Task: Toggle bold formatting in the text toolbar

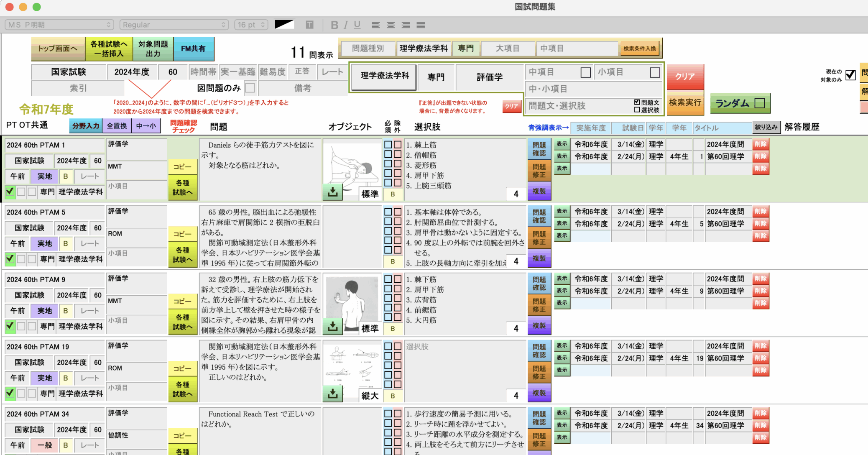Action: (334, 25)
